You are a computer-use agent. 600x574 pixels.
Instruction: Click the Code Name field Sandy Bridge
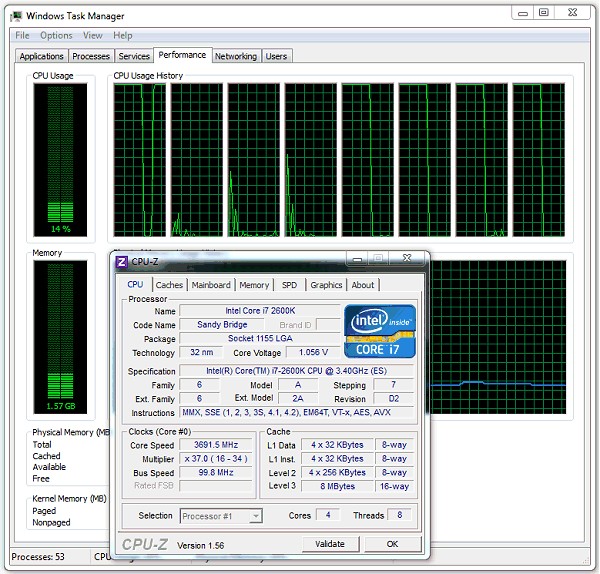tap(222, 325)
